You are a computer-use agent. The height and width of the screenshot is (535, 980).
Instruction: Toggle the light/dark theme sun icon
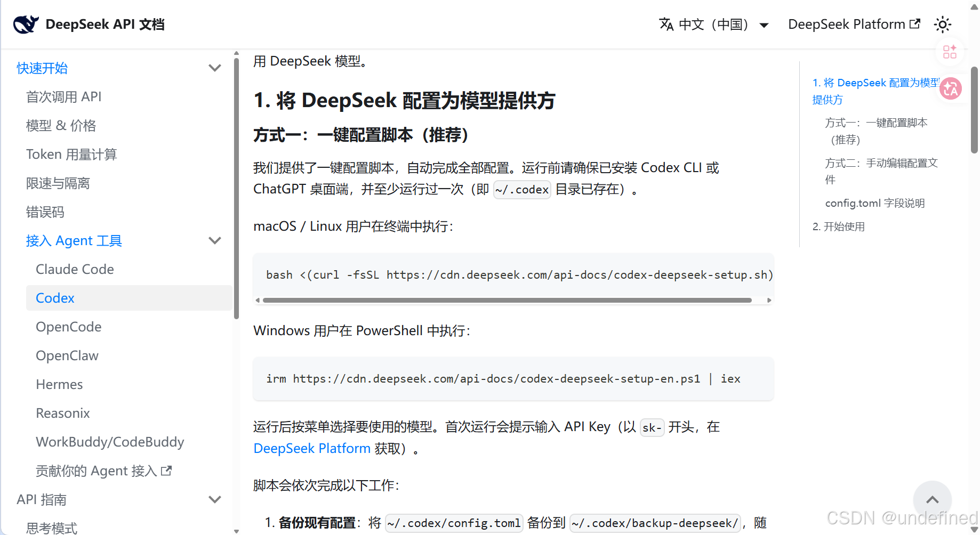942,25
